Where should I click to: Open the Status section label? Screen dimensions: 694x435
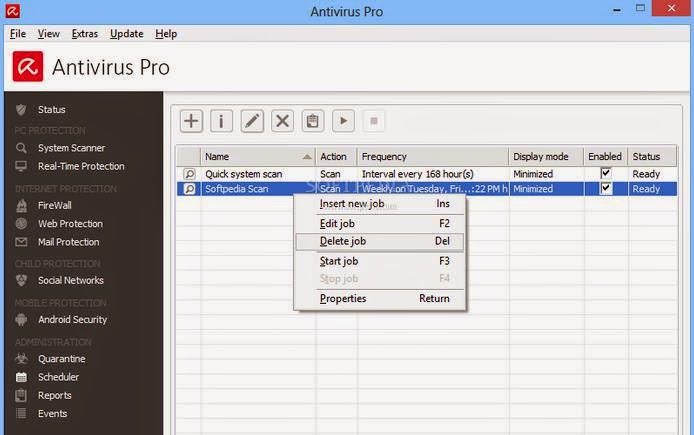pos(52,110)
